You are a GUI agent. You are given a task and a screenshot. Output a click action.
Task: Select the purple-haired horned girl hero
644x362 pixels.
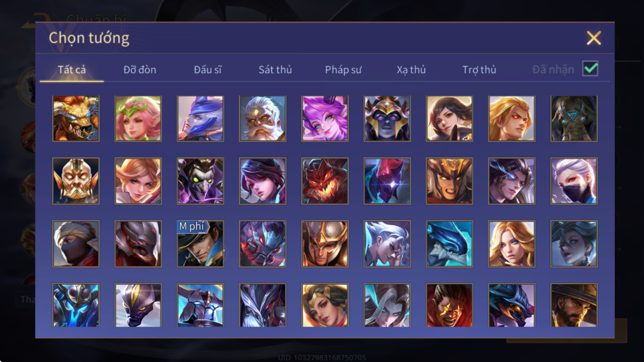pos(325,118)
